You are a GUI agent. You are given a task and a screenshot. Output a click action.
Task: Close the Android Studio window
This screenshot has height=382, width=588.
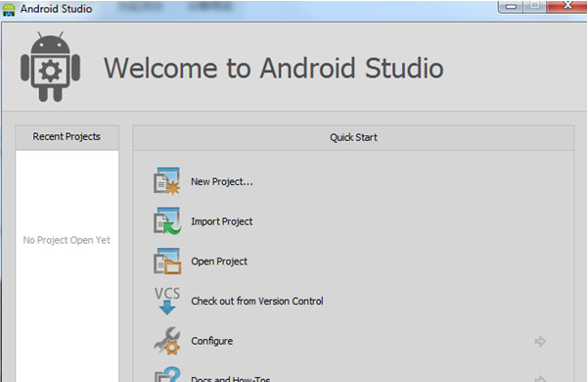[x=567, y=6]
